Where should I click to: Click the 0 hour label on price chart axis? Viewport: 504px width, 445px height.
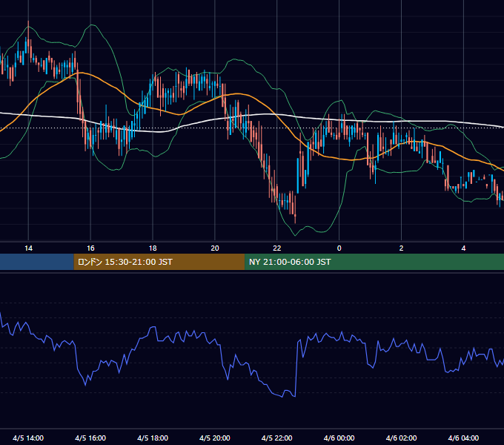point(339,248)
